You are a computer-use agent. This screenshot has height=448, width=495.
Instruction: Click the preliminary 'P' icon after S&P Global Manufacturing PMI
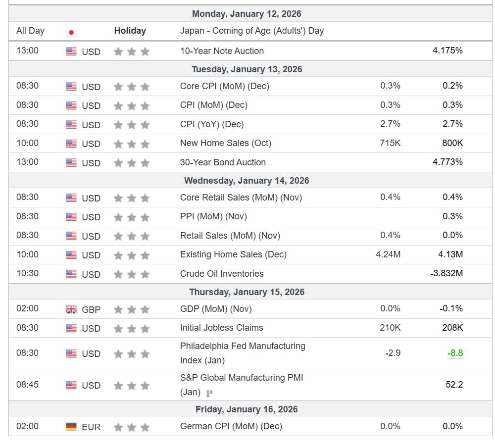pyautogui.click(x=209, y=394)
